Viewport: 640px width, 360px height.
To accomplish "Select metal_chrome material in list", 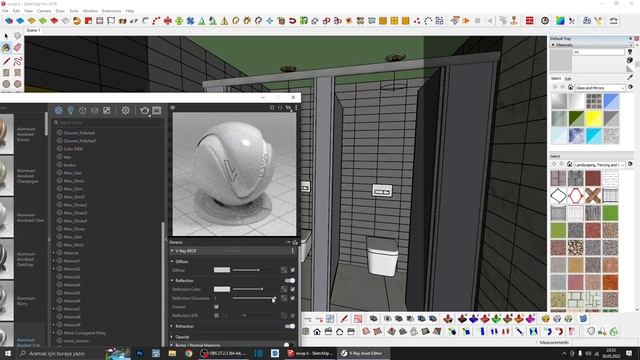I will click(76, 341).
